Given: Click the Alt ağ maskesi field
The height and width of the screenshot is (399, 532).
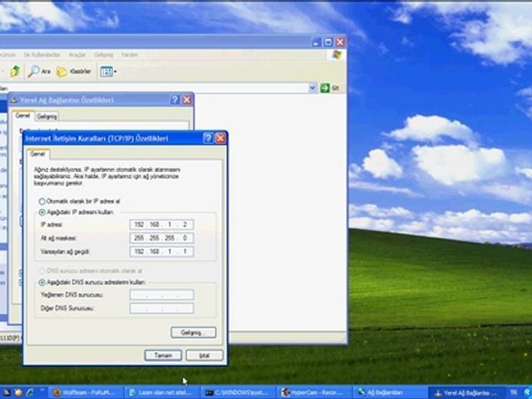Looking at the screenshot, I should [x=162, y=238].
